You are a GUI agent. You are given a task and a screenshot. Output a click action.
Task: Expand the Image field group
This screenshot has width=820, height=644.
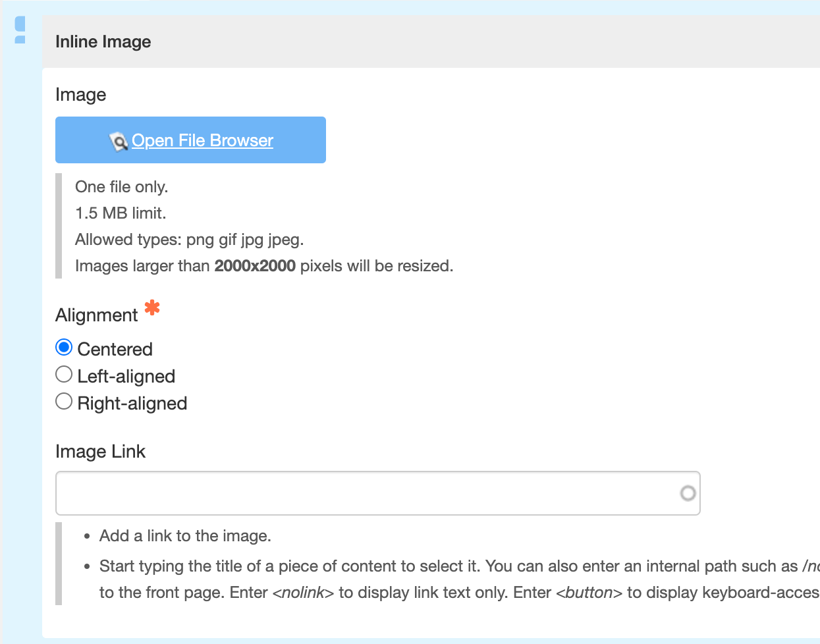pyautogui.click(x=80, y=94)
